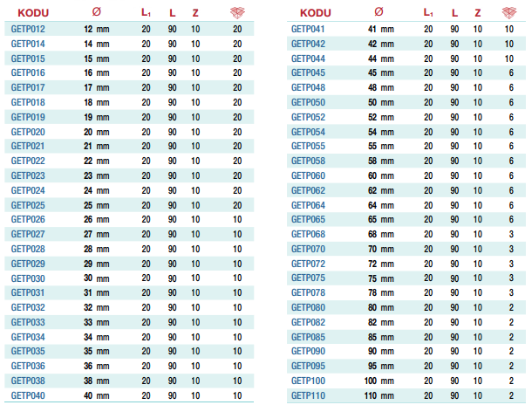Click the 55 mm diameter value
The image size is (532, 405).
pyautogui.click(x=378, y=146)
